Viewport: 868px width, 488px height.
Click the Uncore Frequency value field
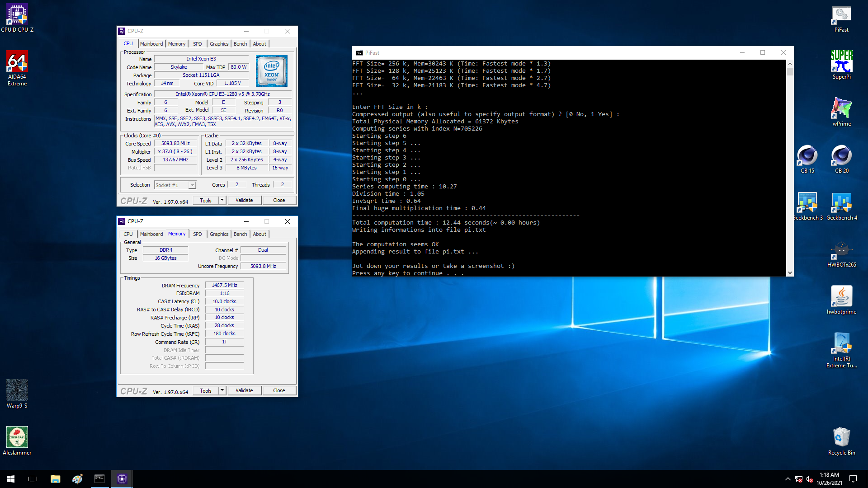tap(263, 266)
